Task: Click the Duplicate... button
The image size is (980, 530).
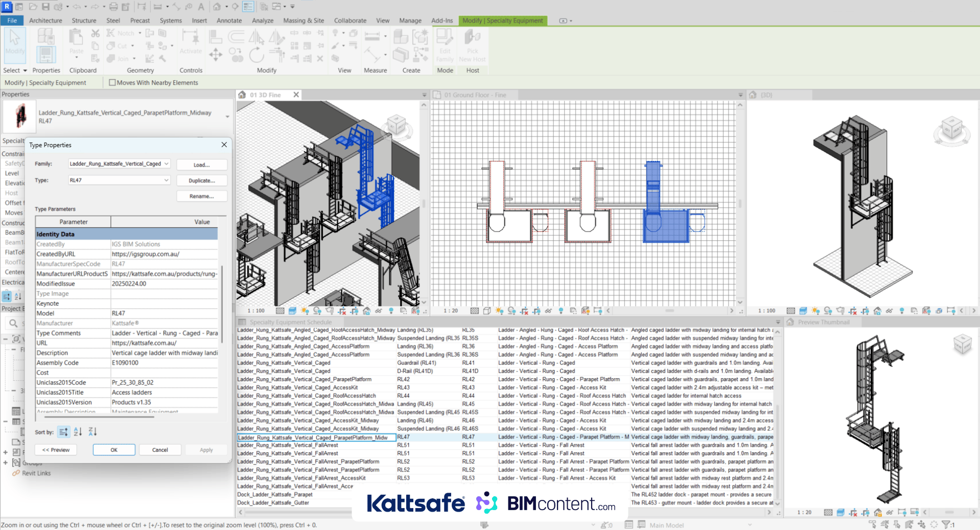Action: pyautogui.click(x=202, y=180)
